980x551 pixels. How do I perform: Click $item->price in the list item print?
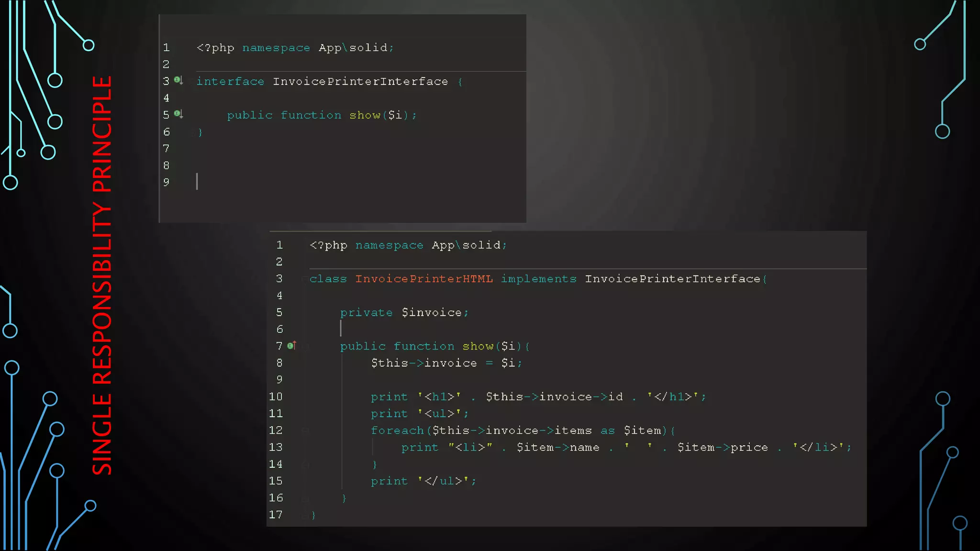pos(723,448)
